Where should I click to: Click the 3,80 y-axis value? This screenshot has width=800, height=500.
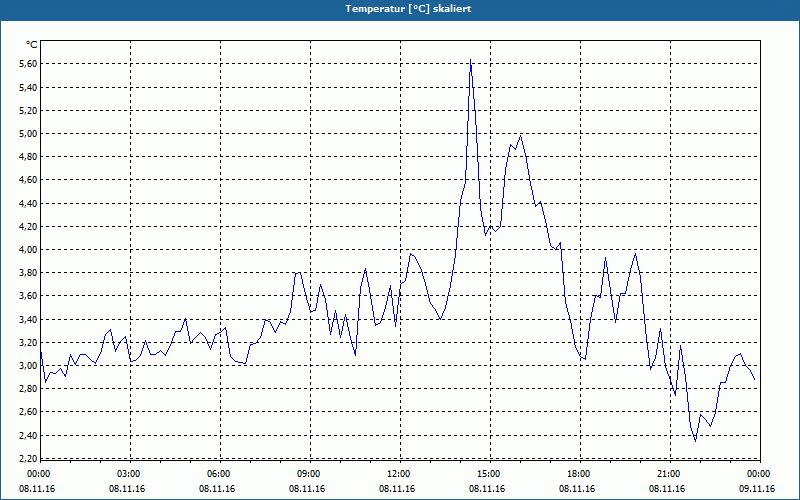point(28,272)
